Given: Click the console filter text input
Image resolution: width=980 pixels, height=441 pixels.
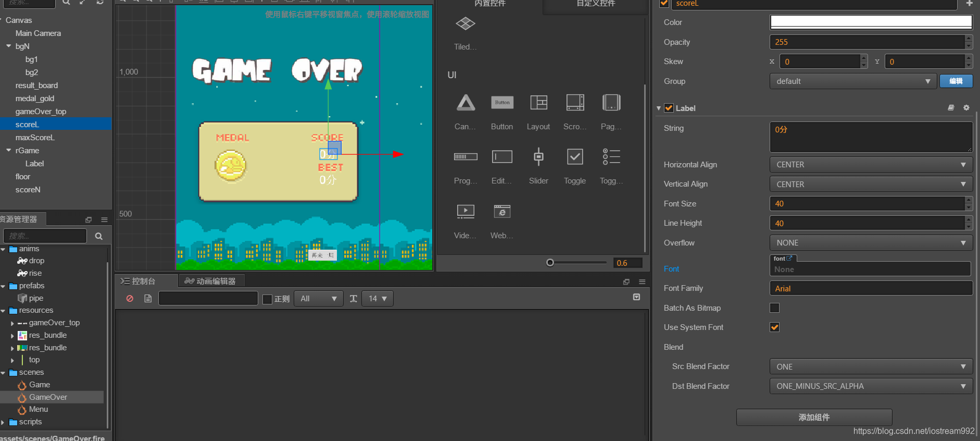Looking at the screenshot, I should (208, 298).
